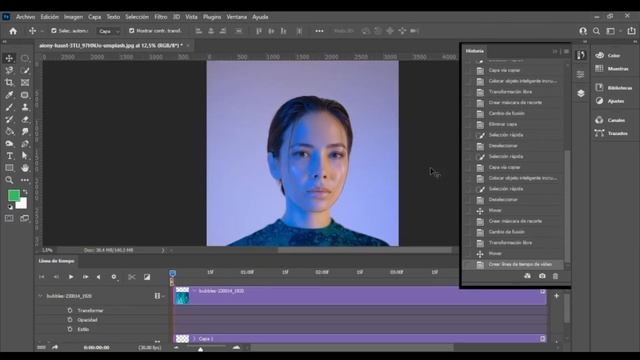Collapse the bubbles track in timeline list
The width and height of the screenshot is (640, 360).
pos(40,296)
